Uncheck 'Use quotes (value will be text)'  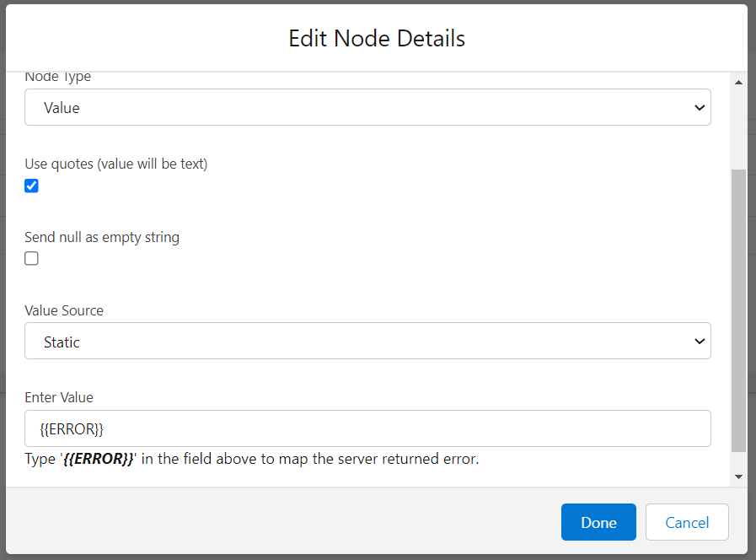click(31, 186)
